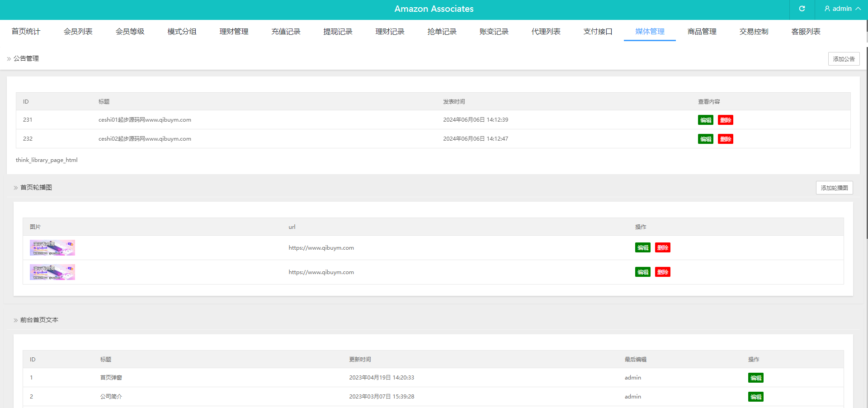Open the 会员列表 tab
This screenshot has width=868, height=408.
(x=78, y=32)
